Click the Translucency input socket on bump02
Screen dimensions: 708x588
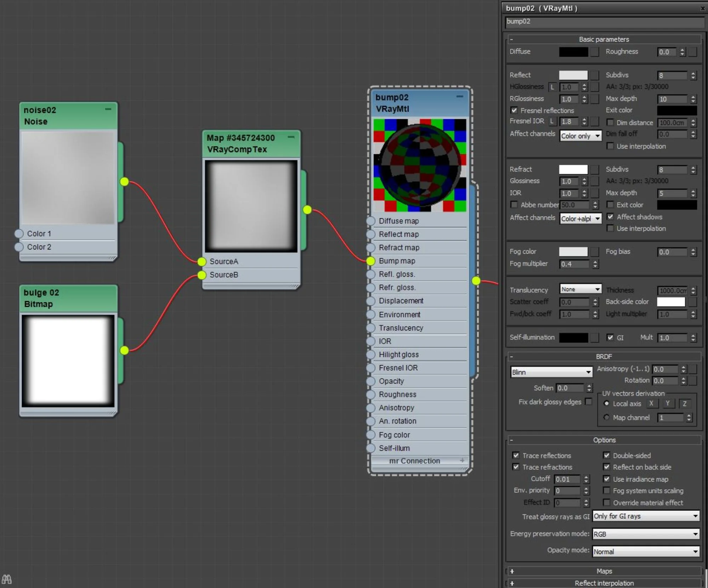[x=371, y=328]
